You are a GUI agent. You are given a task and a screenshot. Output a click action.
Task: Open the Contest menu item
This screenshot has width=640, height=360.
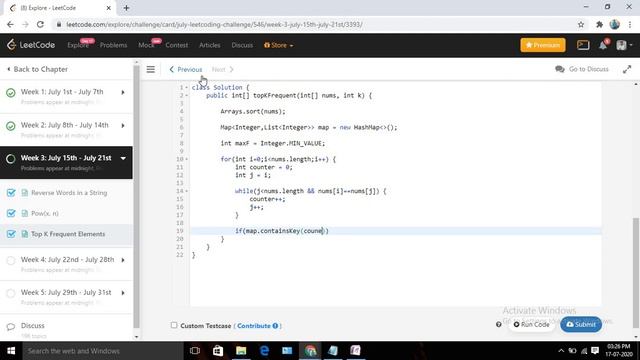point(177,45)
